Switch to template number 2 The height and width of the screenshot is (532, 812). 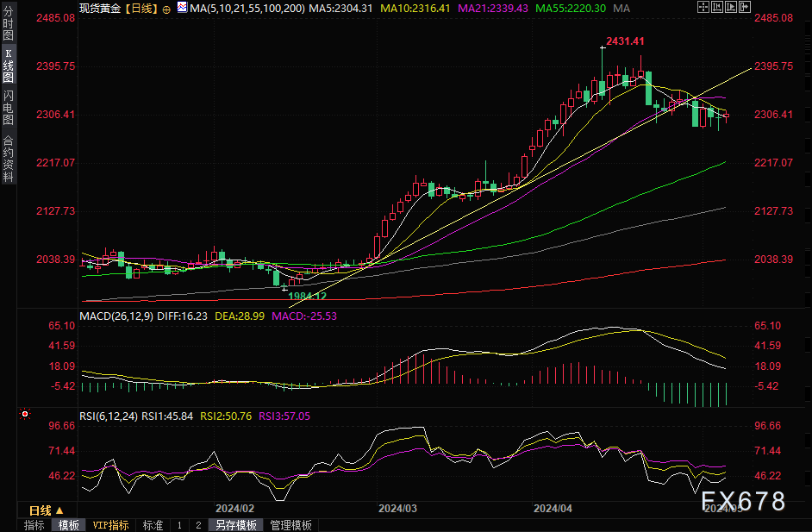pos(198,525)
